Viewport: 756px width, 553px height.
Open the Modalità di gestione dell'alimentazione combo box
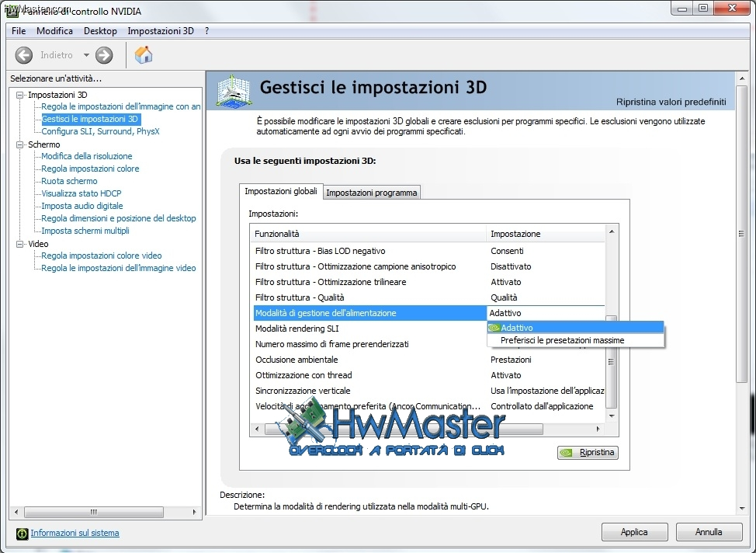pos(546,313)
